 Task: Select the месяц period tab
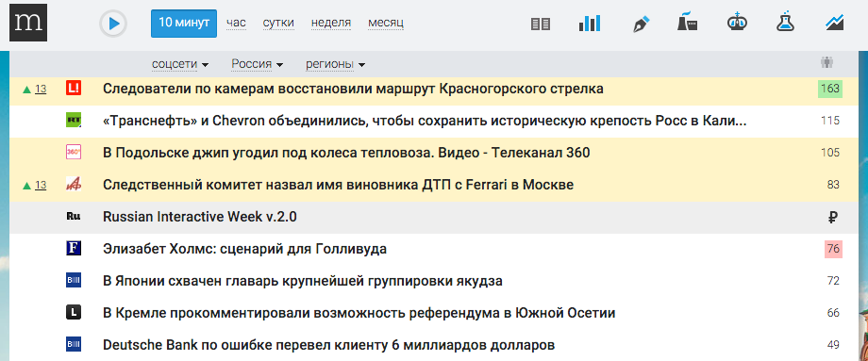coord(386,24)
